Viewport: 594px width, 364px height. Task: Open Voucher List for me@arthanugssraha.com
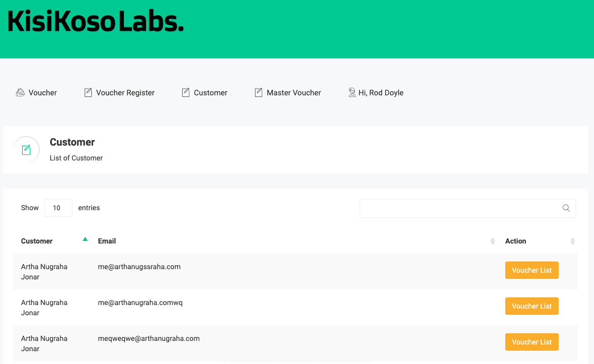531,270
